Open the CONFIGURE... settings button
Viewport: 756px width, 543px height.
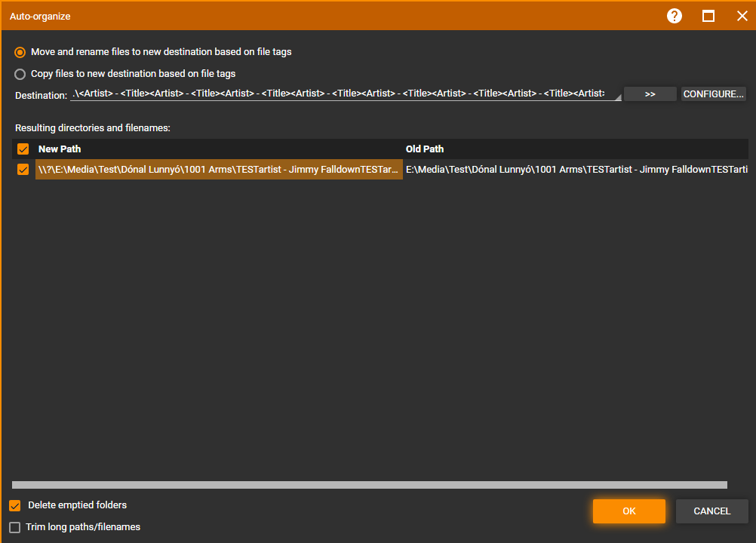(713, 94)
